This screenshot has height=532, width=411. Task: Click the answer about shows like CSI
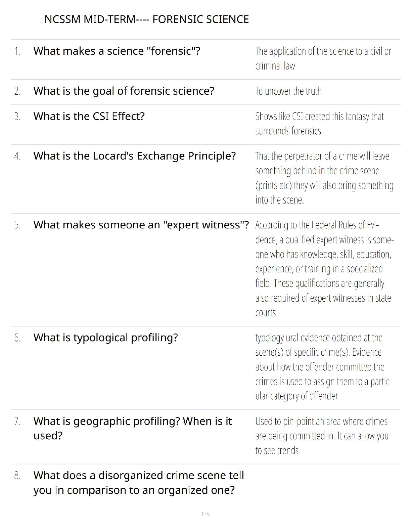319,123
